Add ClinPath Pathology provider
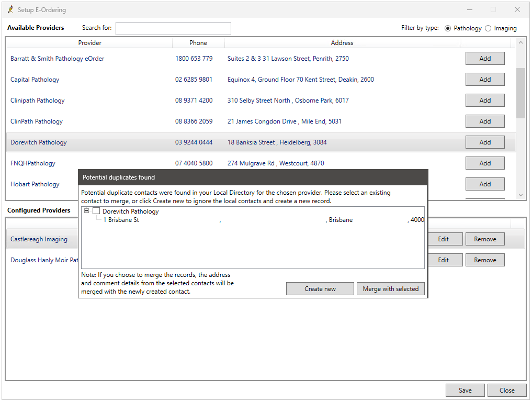 [485, 121]
